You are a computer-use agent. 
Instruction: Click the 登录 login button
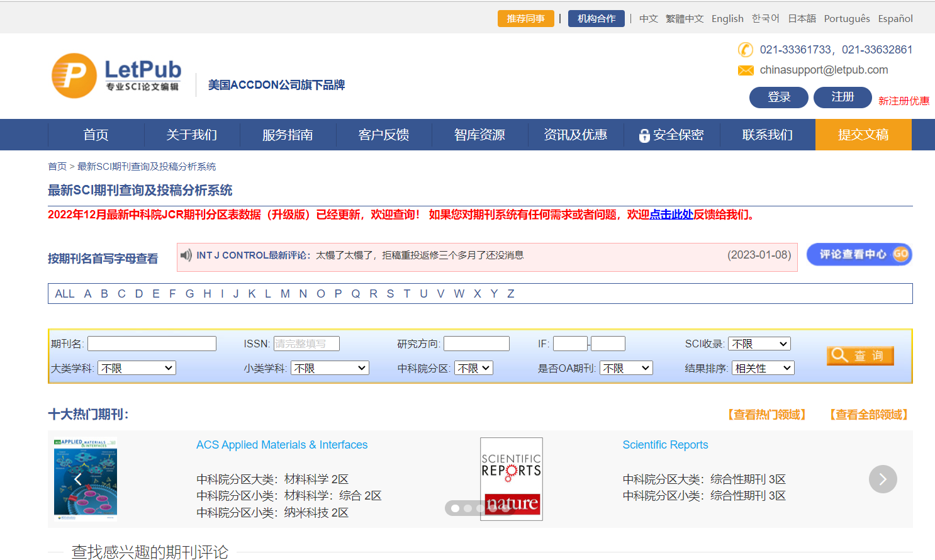click(x=779, y=97)
